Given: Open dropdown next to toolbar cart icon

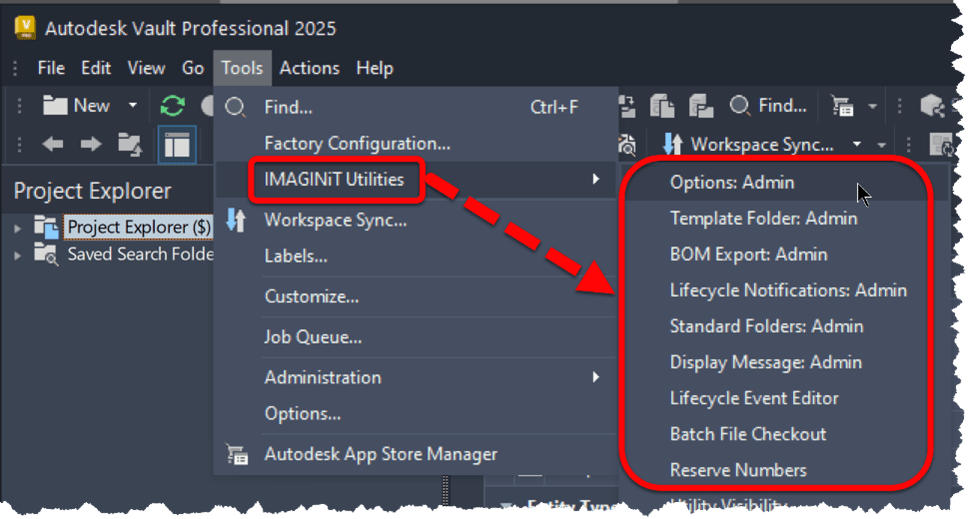Looking at the screenshot, I should click(872, 106).
